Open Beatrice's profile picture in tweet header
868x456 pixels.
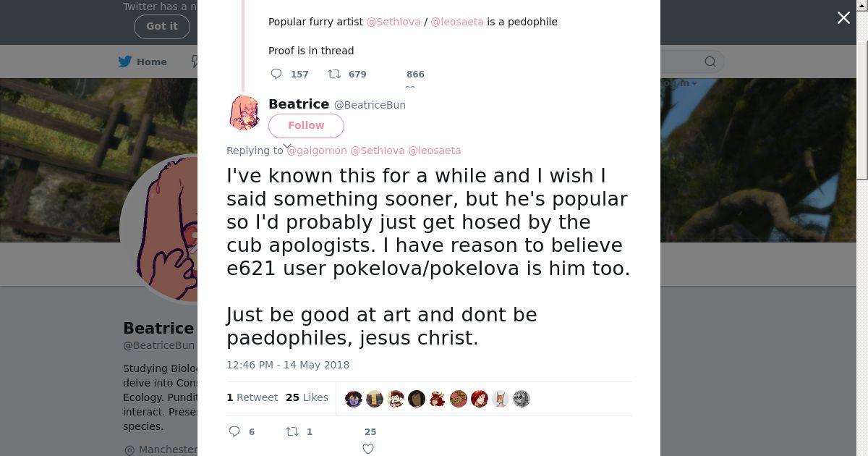[244, 113]
